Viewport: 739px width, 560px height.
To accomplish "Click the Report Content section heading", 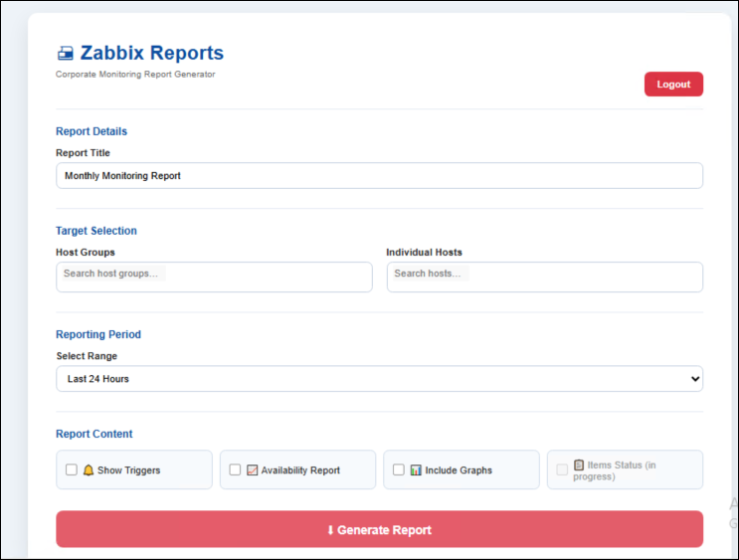I will point(94,434).
